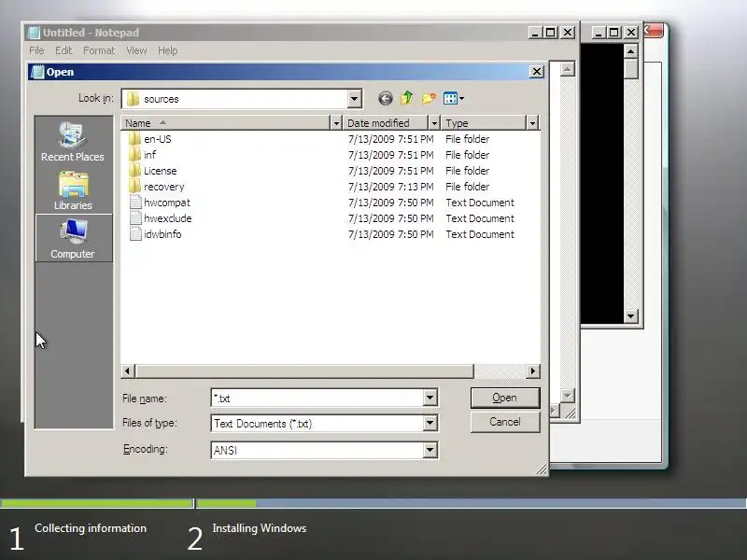
Task: Click the Back navigation icon in Open dialog
Action: pyautogui.click(x=386, y=99)
